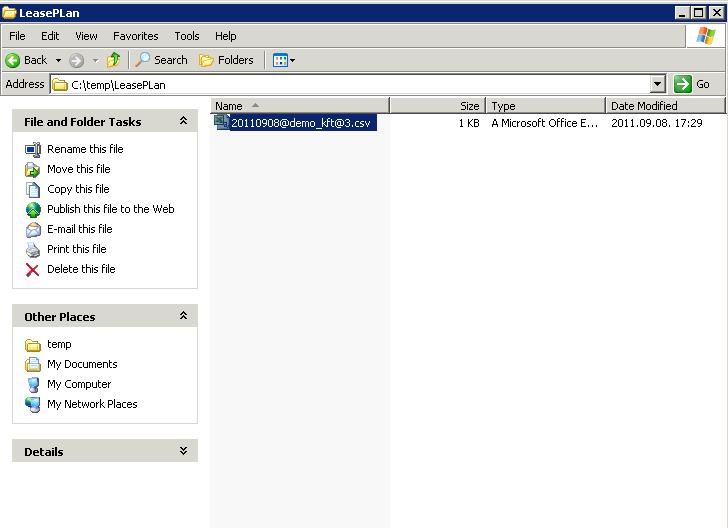Open the My Network Places link
This screenshot has width=728, height=528.
[x=92, y=404]
